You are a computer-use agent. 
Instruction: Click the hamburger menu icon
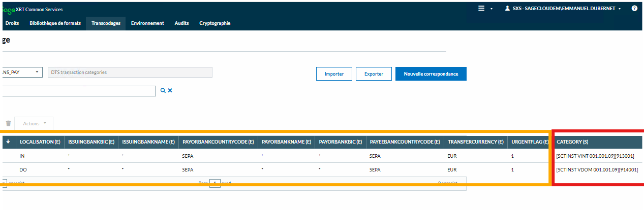[481, 9]
